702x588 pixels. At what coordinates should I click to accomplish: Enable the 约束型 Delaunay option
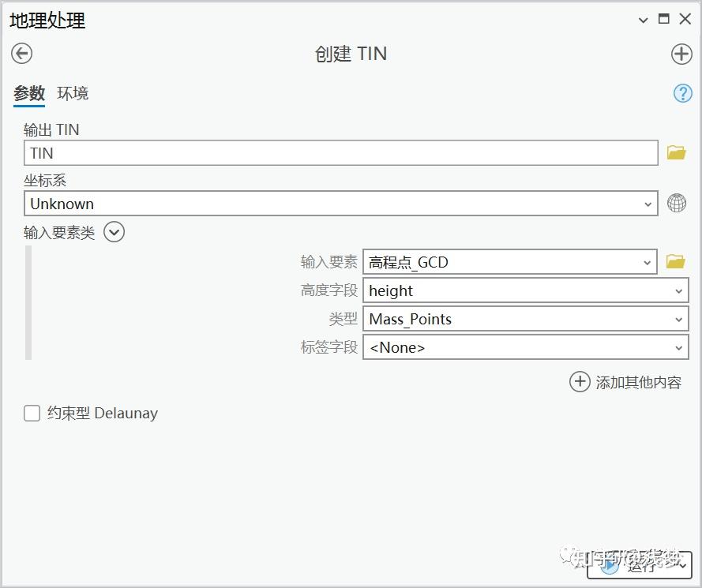[31, 413]
